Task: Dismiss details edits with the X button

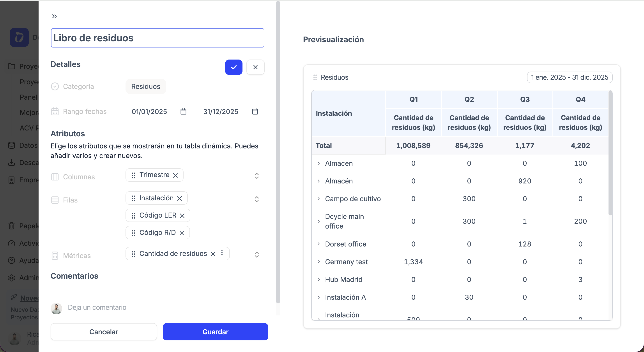Action: tap(255, 67)
